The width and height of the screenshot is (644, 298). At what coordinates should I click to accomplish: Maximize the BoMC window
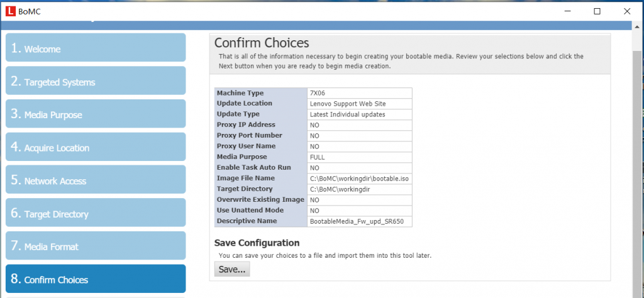pyautogui.click(x=597, y=11)
